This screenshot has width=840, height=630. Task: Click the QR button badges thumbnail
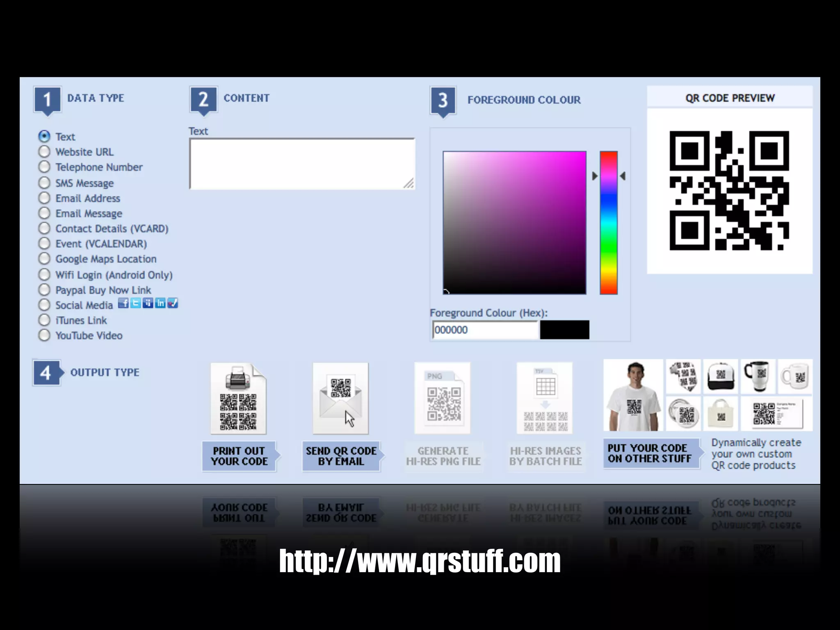coord(683,413)
